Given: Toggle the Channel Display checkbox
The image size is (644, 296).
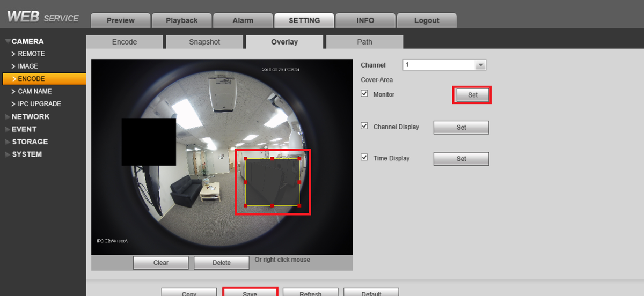Looking at the screenshot, I should [364, 126].
